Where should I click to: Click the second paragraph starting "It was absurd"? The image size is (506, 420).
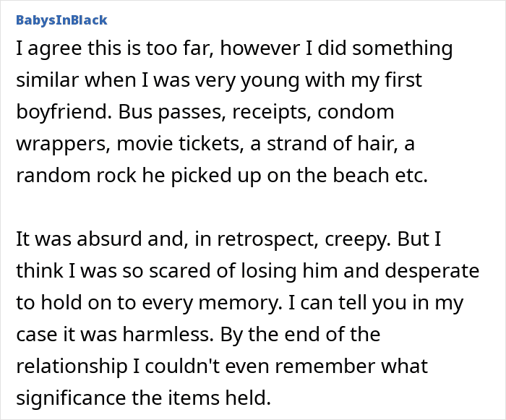coord(247,318)
